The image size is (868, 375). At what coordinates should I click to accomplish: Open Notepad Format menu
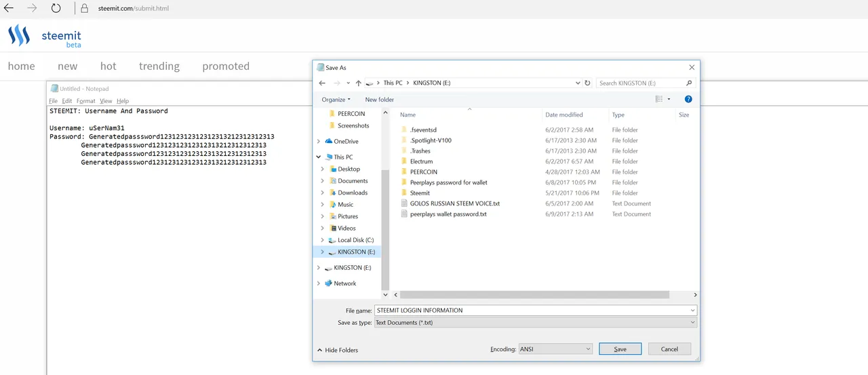86,101
